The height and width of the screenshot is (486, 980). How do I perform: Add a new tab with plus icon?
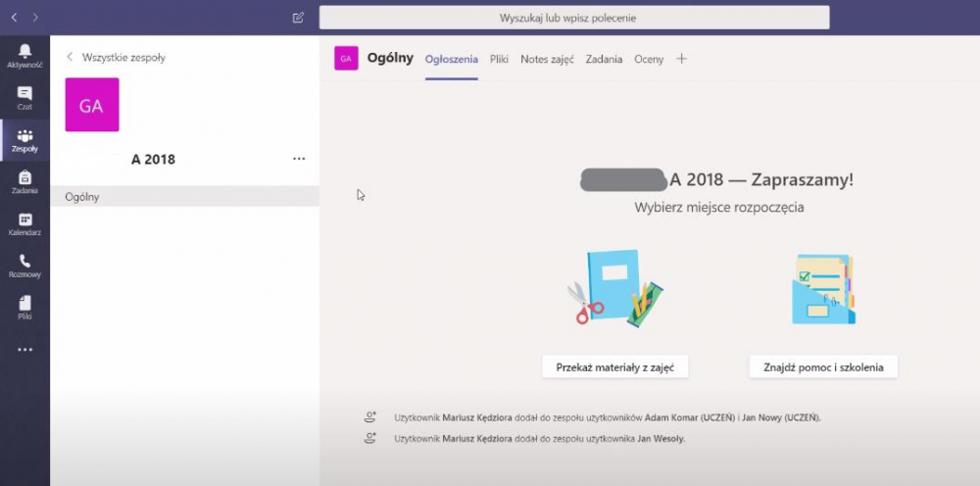pyautogui.click(x=682, y=59)
